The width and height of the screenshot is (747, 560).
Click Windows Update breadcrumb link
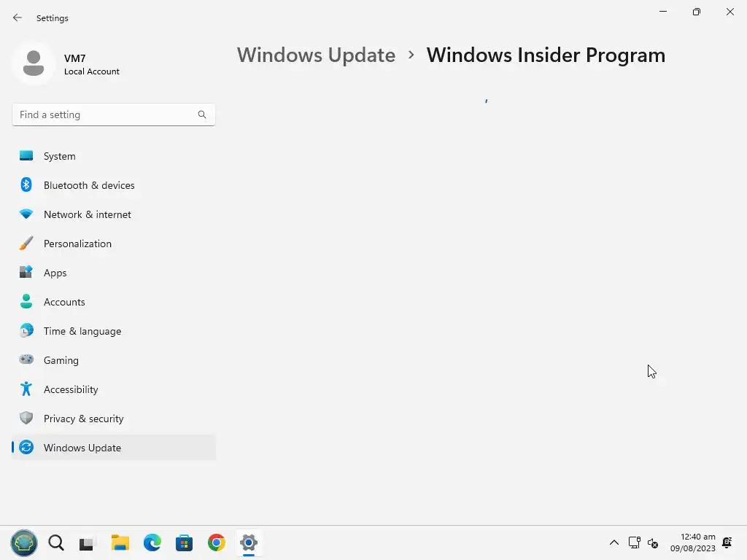coord(316,55)
